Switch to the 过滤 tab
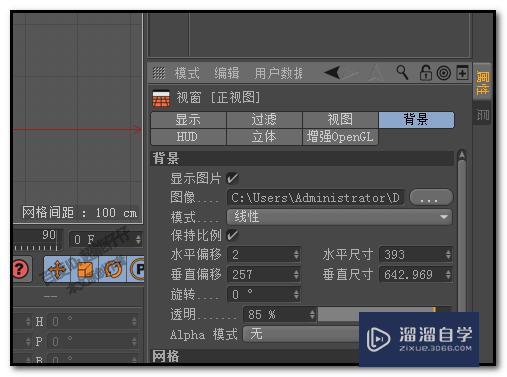The width and height of the screenshot is (507, 377). pos(264,120)
